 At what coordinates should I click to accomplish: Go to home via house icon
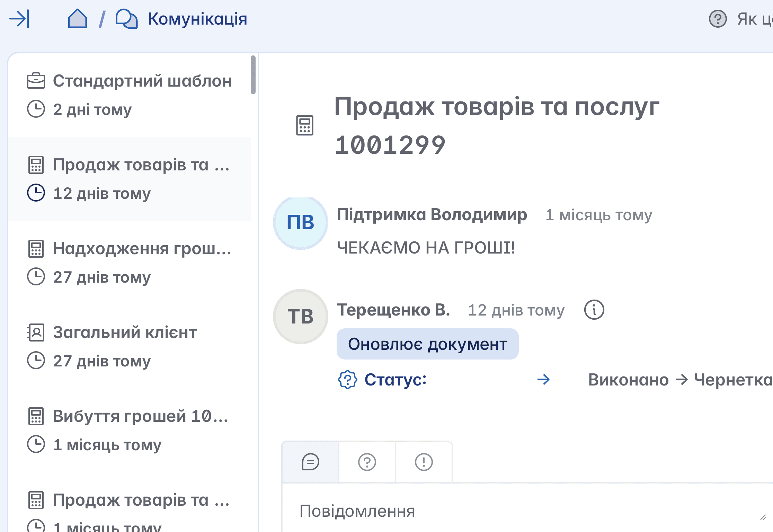coord(77,19)
